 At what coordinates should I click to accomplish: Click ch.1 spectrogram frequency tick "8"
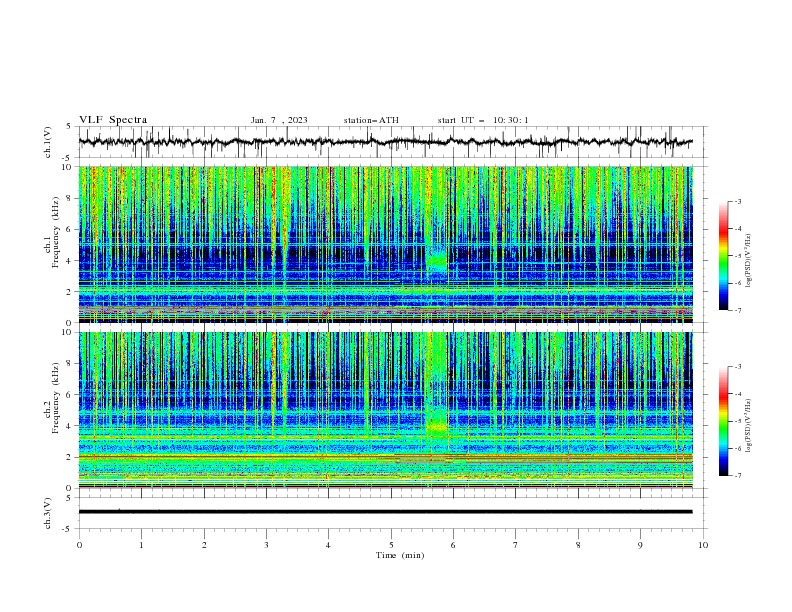[x=70, y=198]
